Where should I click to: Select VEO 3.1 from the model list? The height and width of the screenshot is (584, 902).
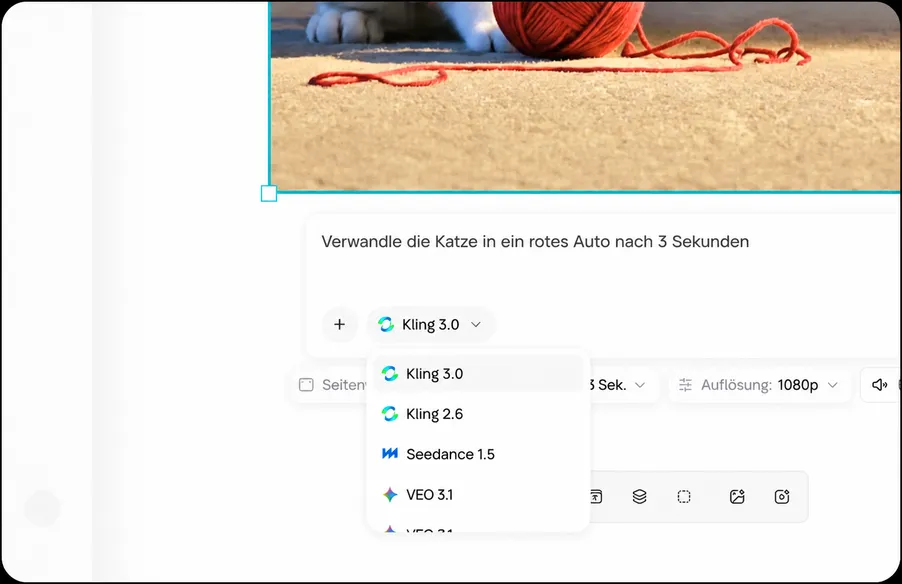[478, 495]
